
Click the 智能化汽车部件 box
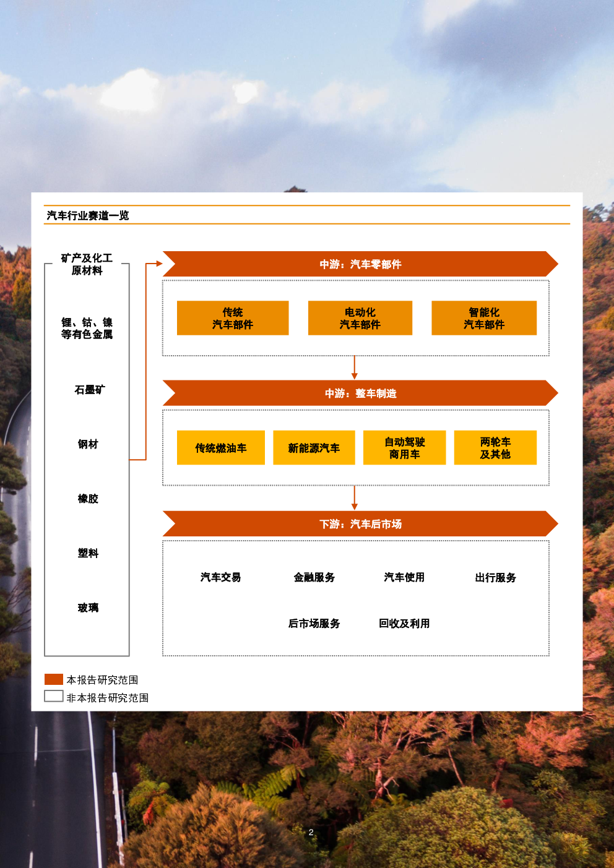pos(483,318)
